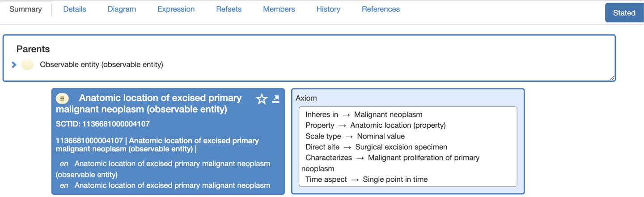Select the Summary tab
The height and width of the screenshot is (197, 644).
coord(25,9)
